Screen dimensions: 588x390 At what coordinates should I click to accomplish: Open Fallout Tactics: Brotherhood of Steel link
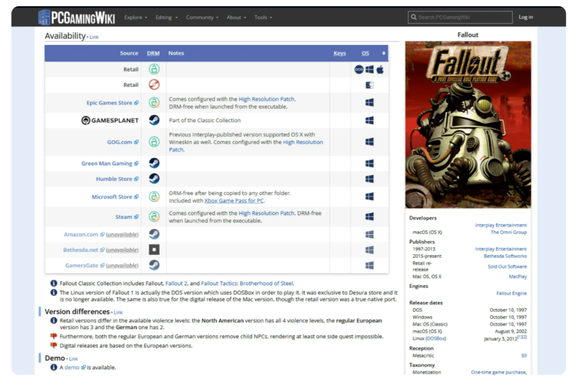point(247,283)
